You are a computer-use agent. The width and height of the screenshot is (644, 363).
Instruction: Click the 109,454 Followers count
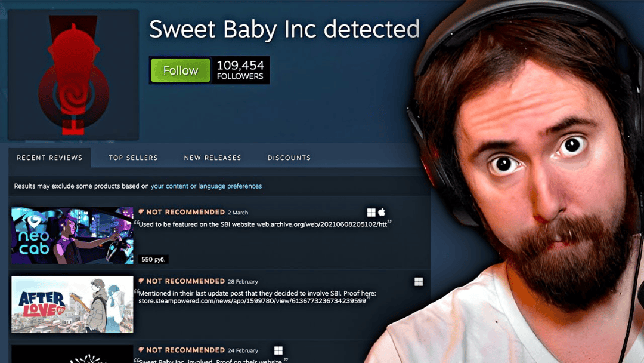[x=240, y=70]
